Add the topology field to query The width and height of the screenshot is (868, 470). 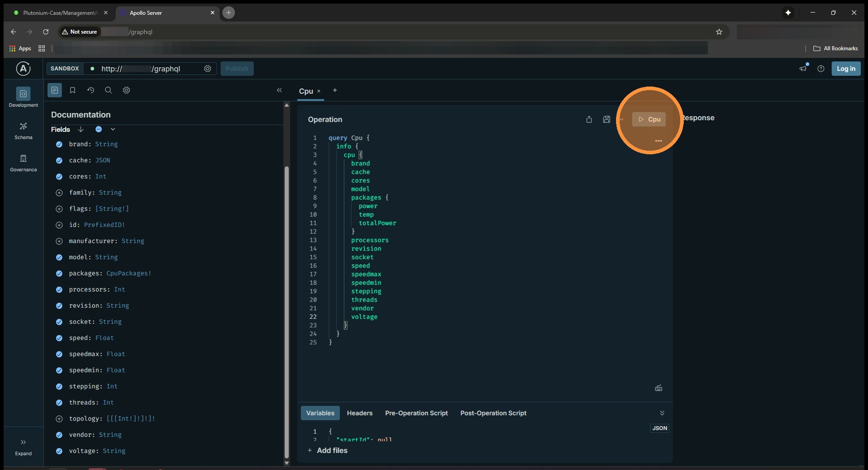pos(59,419)
